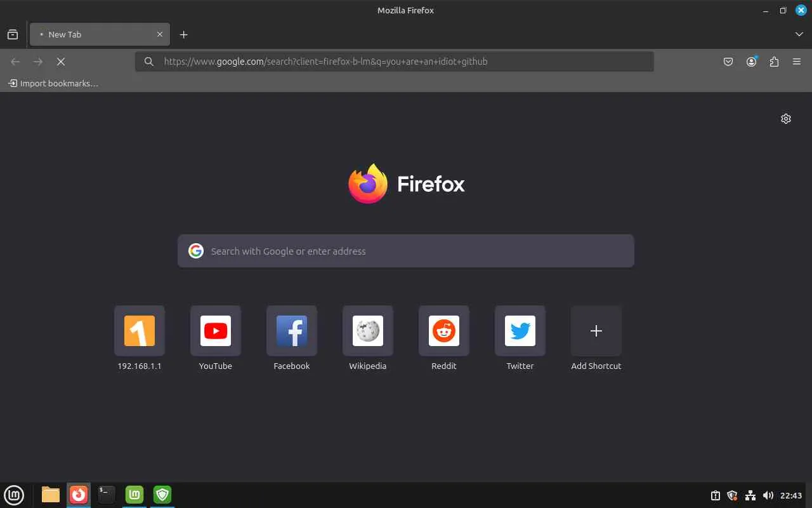Switch to Firefox in the taskbar
This screenshot has width=812, height=508.
point(79,495)
